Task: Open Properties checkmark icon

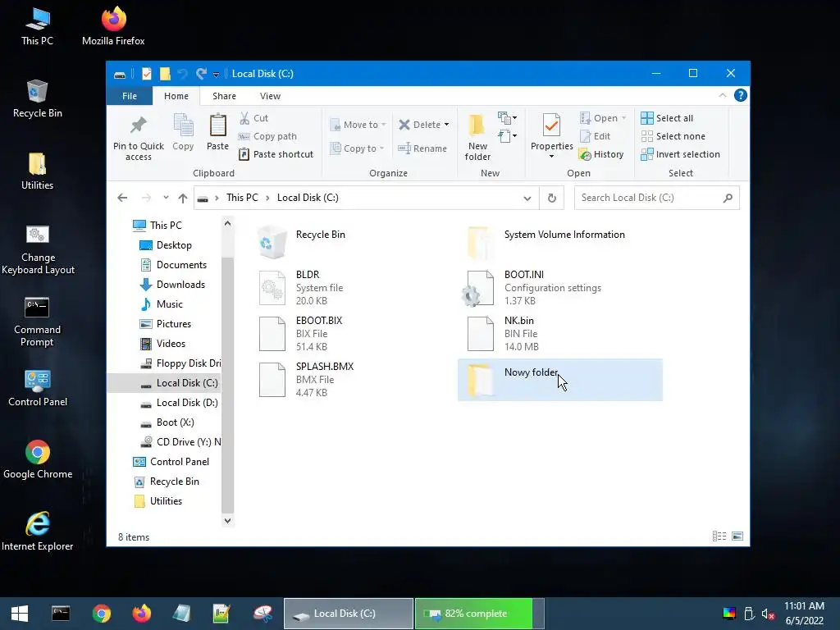Action: [551, 136]
